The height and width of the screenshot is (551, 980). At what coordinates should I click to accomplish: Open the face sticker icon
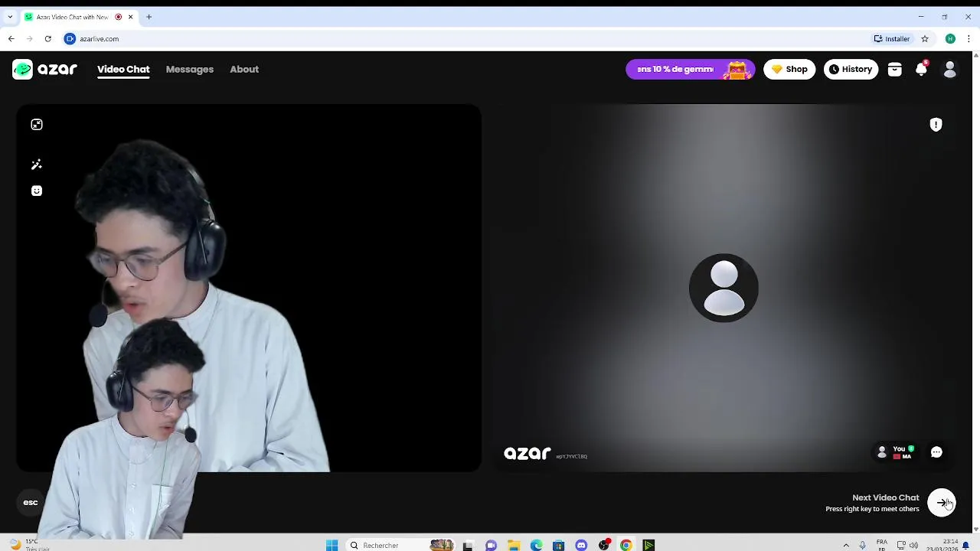click(37, 191)
